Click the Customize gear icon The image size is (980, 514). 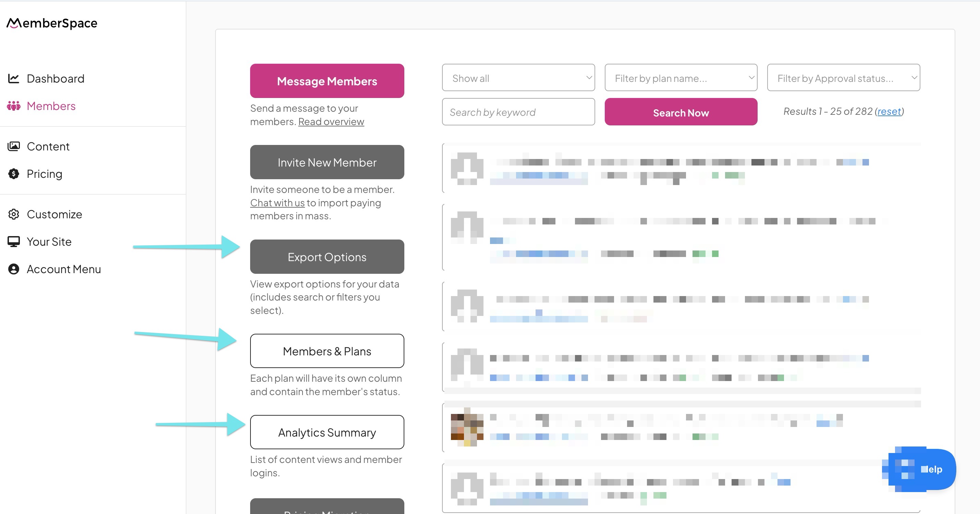14,214
